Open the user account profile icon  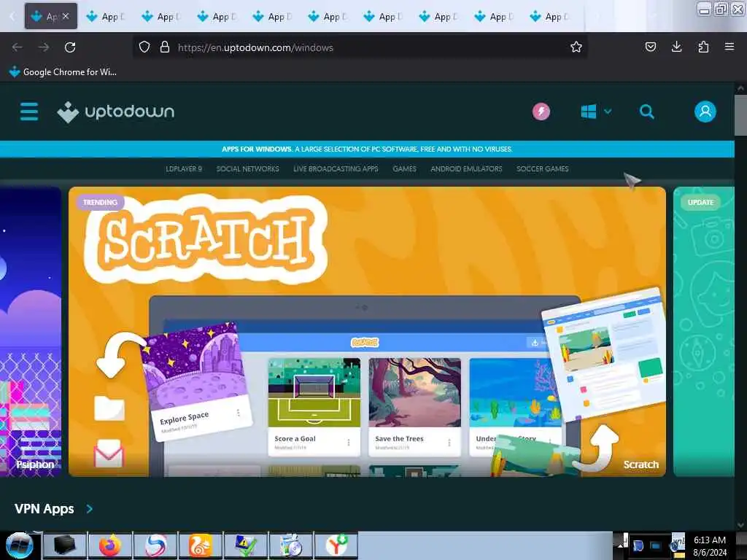pos(705,112)
